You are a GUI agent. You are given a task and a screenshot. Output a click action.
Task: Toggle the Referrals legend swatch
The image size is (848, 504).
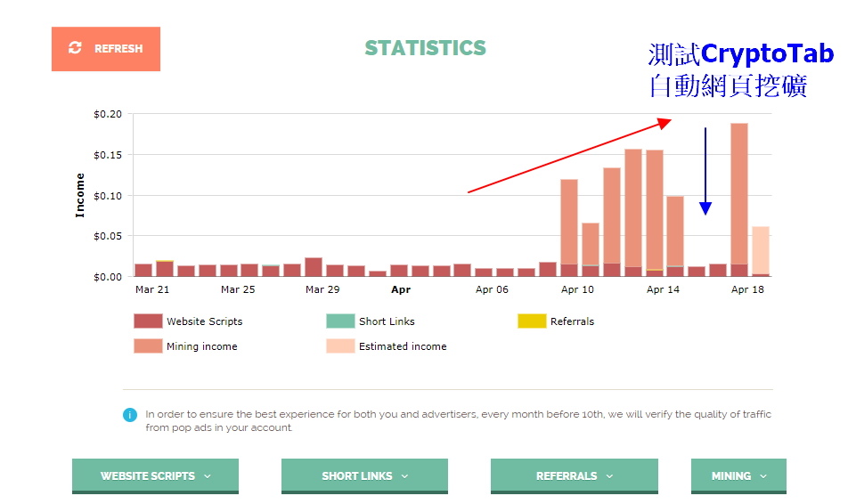tap(532, 321)
